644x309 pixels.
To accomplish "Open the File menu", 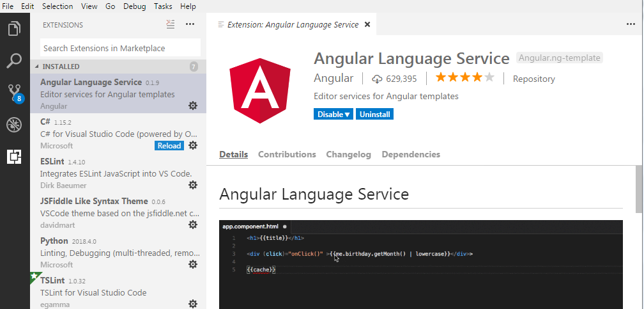I will point(8,6).
